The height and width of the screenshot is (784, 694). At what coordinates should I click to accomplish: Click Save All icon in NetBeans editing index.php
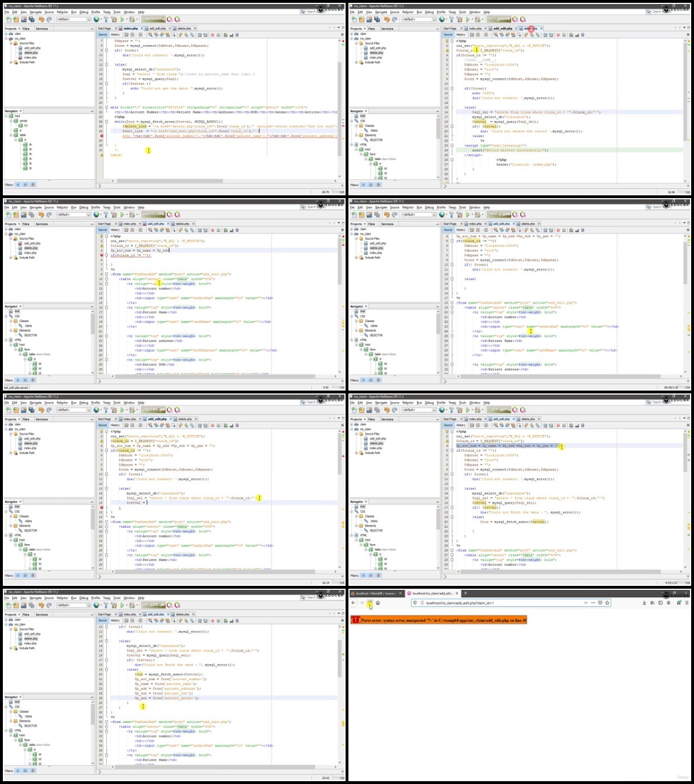pyautogui.click(x=31, y=19)
